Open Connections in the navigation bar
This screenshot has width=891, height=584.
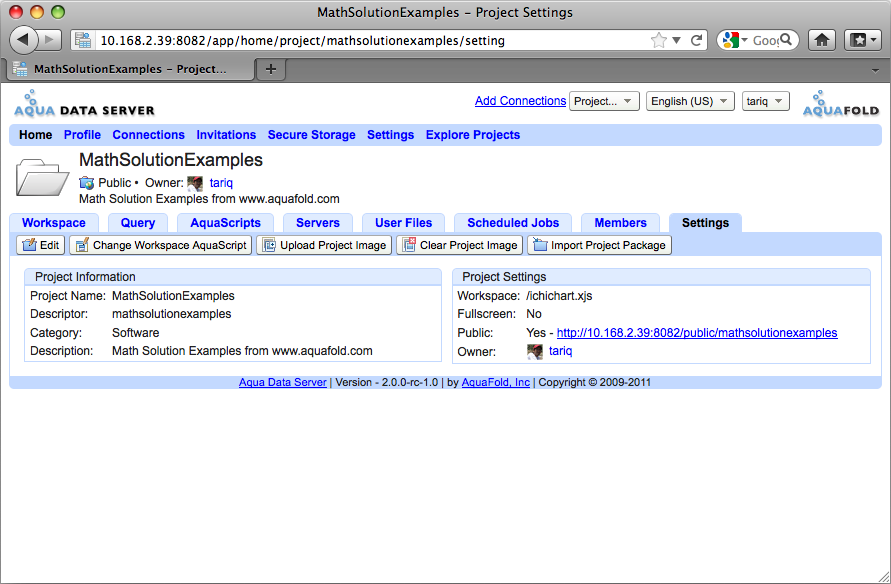148,135
